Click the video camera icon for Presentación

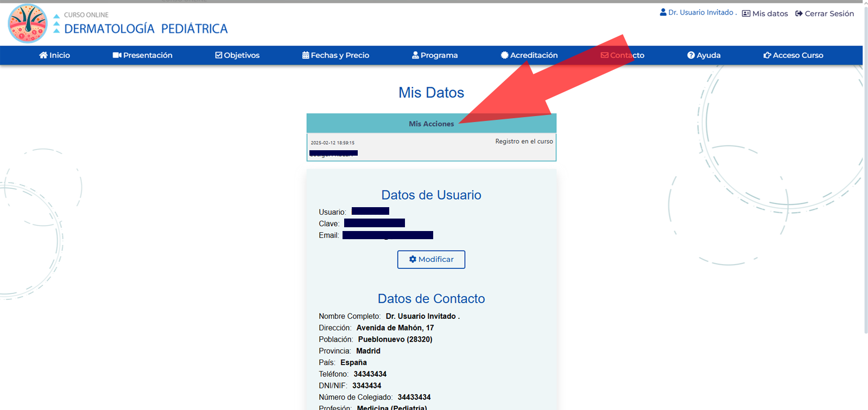pyautogui.click(x=117, y=55)
